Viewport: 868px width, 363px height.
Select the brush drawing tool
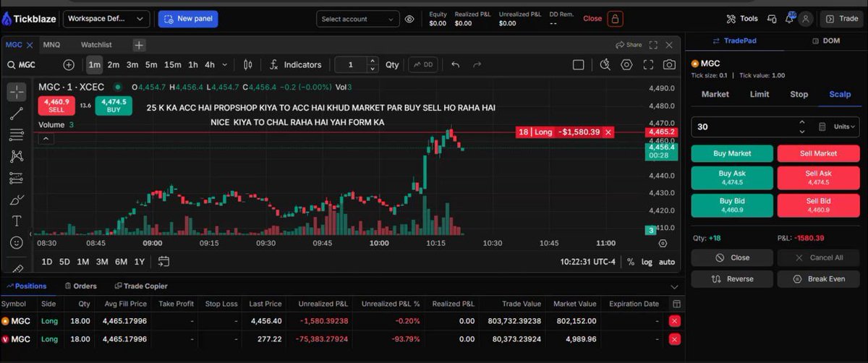[17, 200]
